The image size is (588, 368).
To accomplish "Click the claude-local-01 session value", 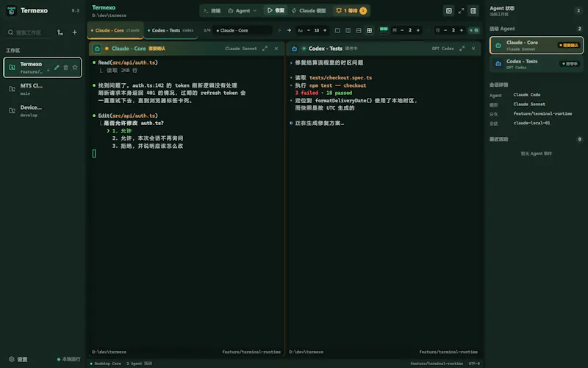I will (531, 123).
